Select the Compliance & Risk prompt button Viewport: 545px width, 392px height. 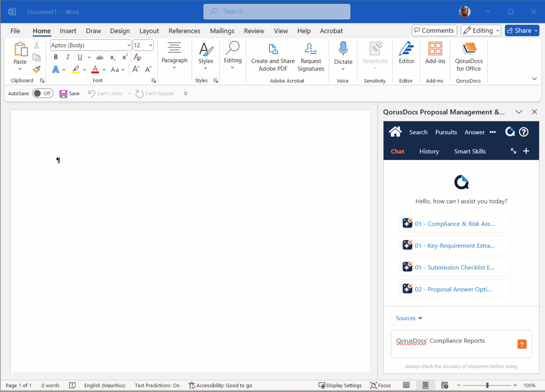click(x=454, y=223)
